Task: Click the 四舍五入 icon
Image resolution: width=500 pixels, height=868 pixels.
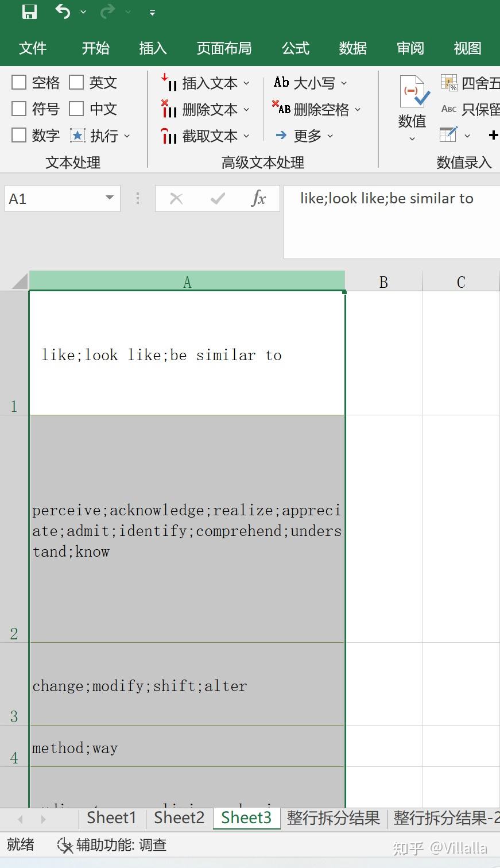Action: [x=449, y=83]
